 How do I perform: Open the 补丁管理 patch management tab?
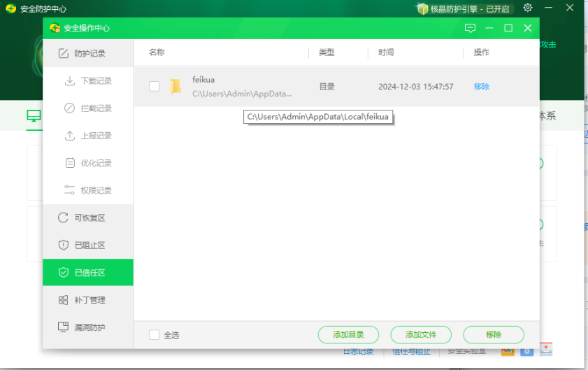pos(88,300)
